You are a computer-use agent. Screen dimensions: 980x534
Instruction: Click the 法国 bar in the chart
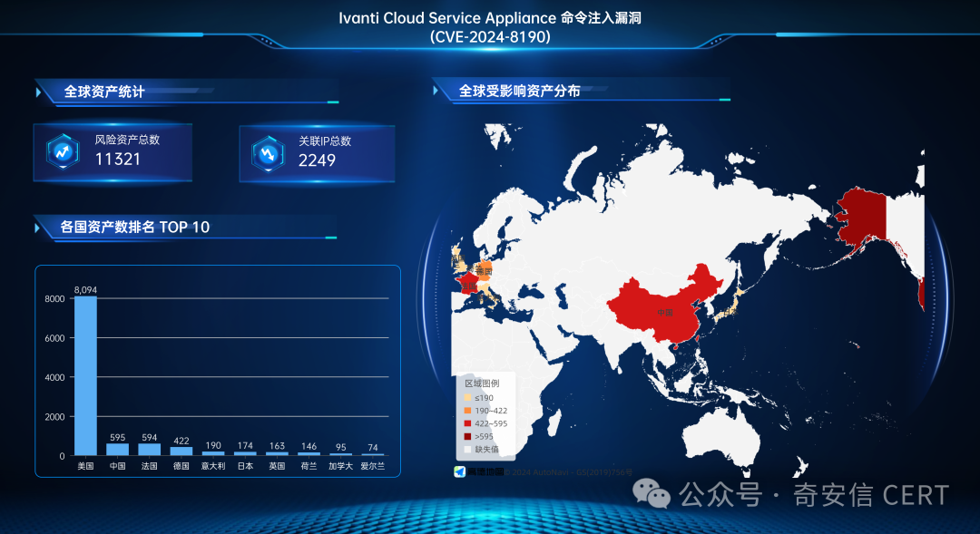(x=150, y=449)
